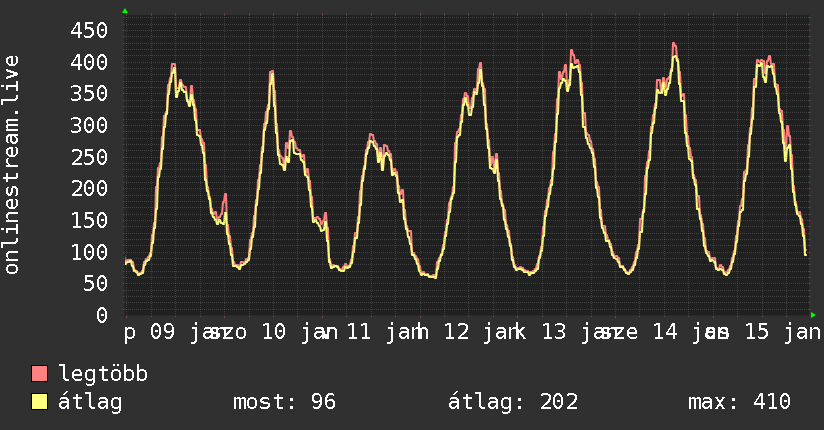Click the átlag legend label text
Image resolution: width=824 pixels, height=430 pixels.
pyautogui.click(x=90, y=402)
